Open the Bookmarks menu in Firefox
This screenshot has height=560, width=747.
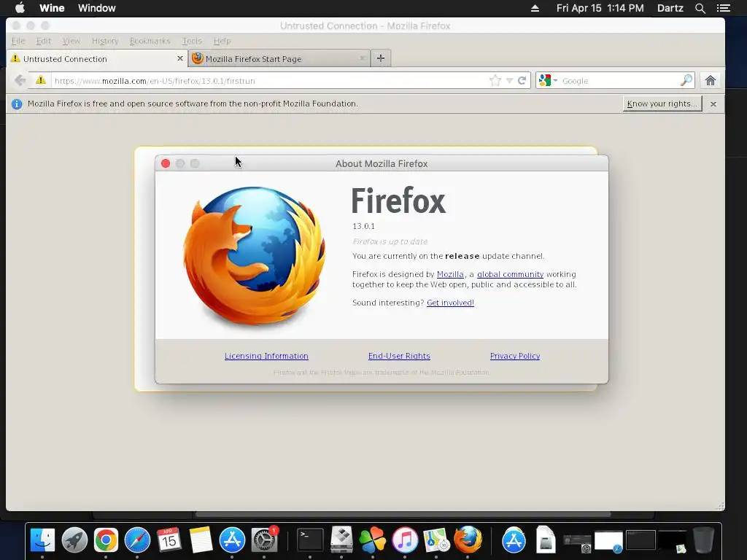tap(150, 41)
